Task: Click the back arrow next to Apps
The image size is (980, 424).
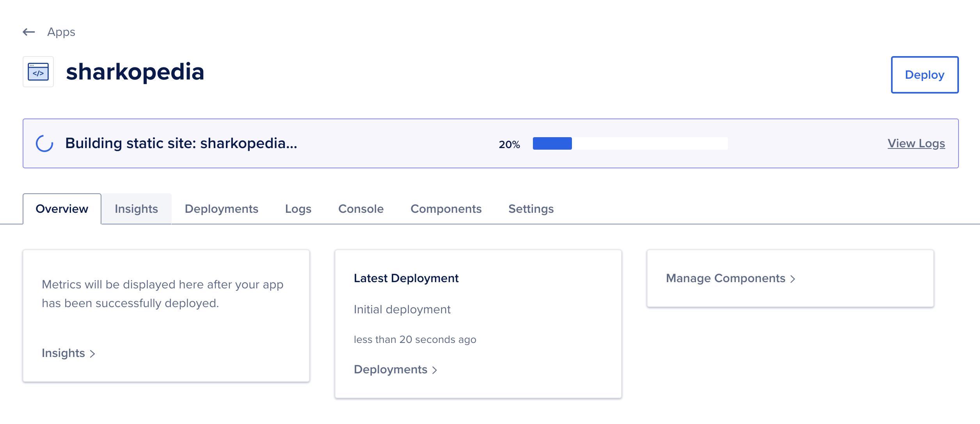Action: (x=28, y=32)
